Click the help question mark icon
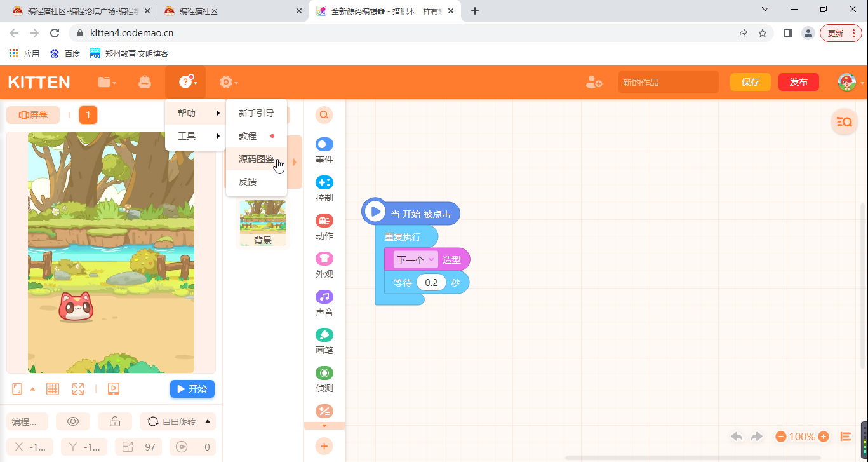 tap(185, 81)
